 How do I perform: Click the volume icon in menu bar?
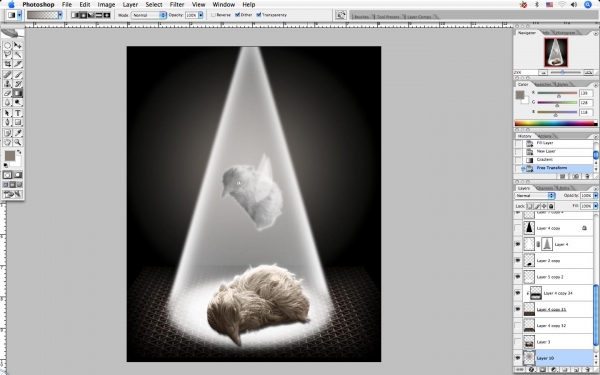[574, 5]
